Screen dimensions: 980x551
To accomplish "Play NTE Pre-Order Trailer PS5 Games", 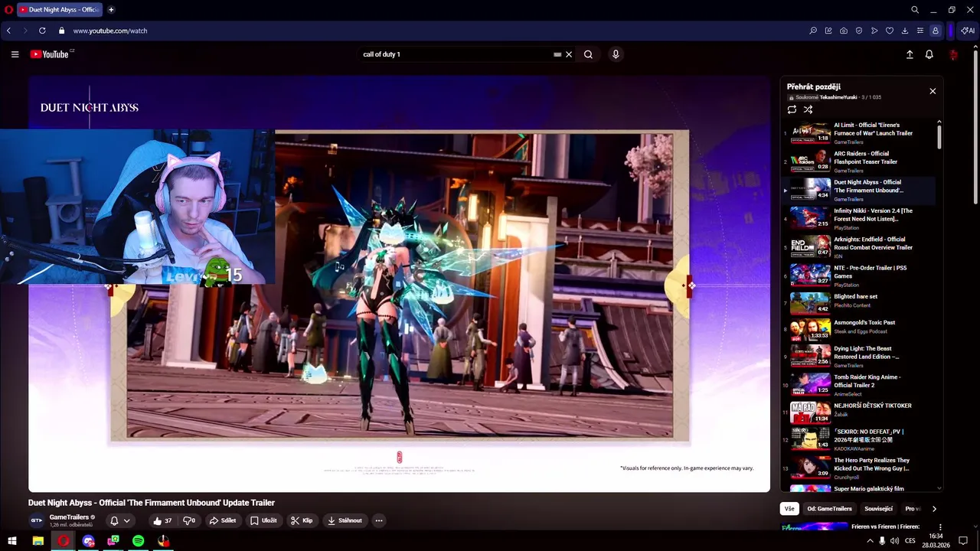I will coord(857,275).
